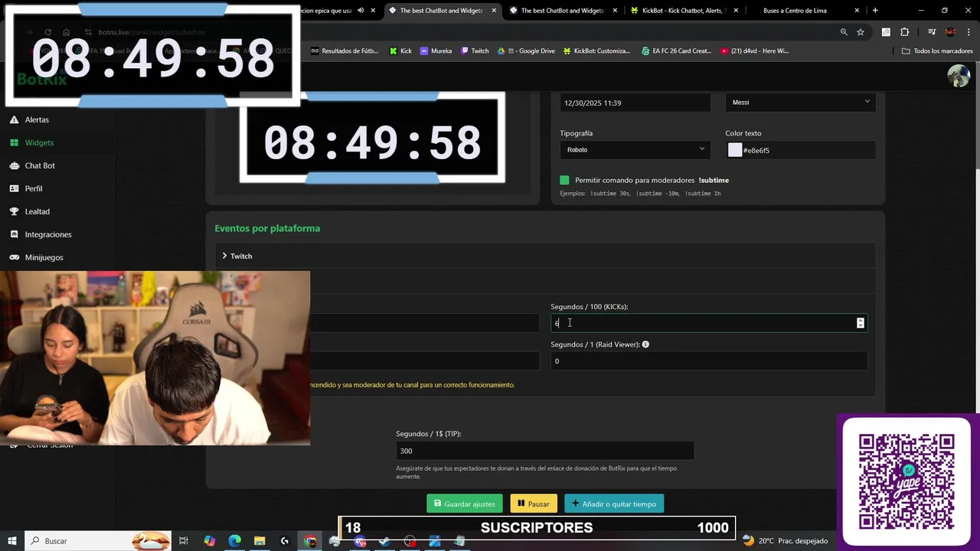Click the Minijuegos gamepad icon
The height and width of the screenshot is (551, 980).
coord(14,257)
